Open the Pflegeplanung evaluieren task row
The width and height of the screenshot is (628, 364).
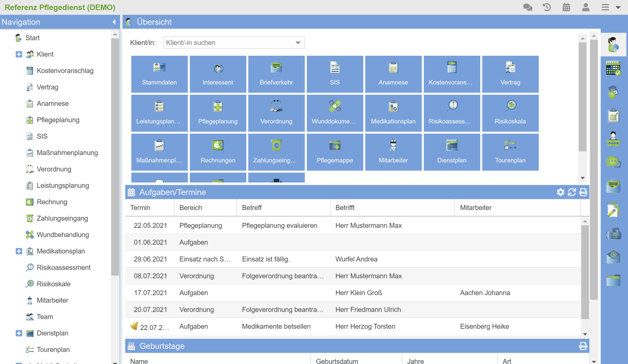click(x=279, y=226)
